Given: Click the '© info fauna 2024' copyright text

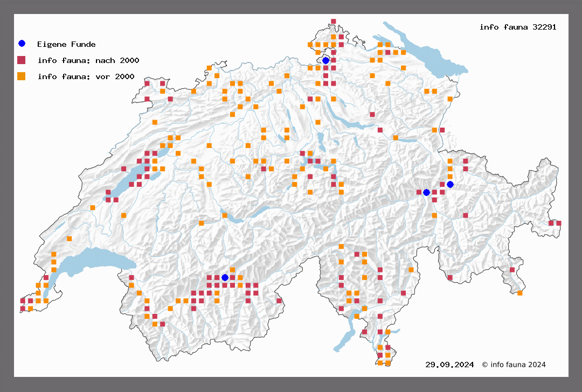Looking at the screenshot, I should click(514, 365).
